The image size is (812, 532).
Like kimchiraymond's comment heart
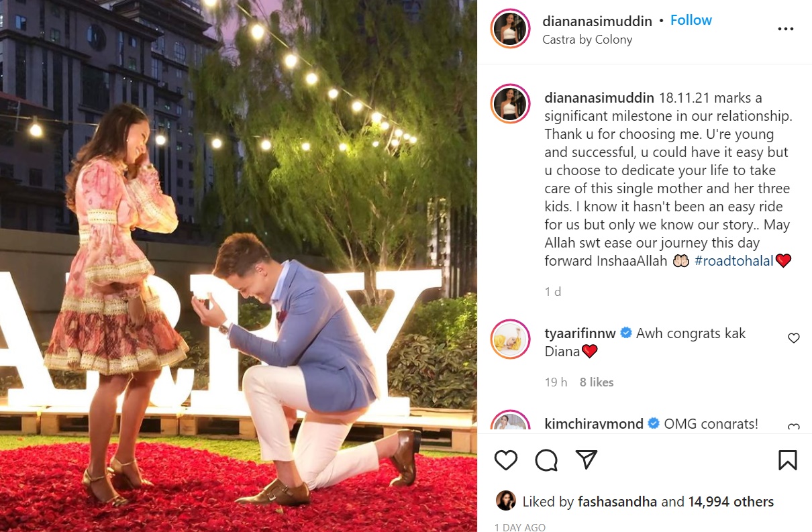tap(794, 427)
